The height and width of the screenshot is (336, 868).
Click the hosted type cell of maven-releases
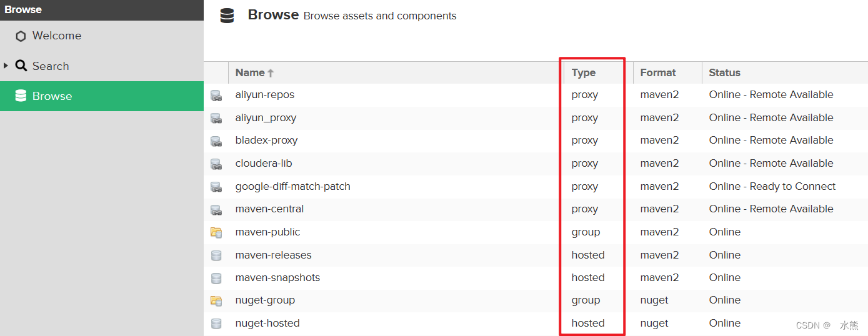coord(588,255)
